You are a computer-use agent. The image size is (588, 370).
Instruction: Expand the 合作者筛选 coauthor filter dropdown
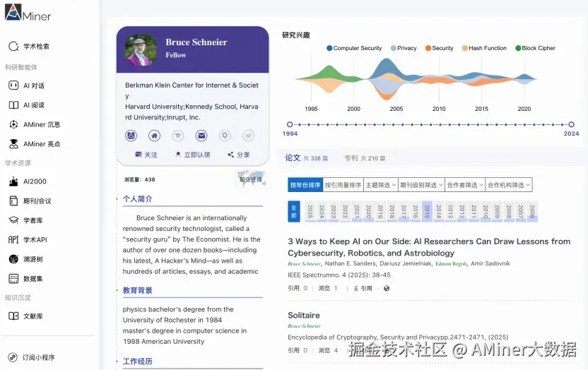[465, 184]
